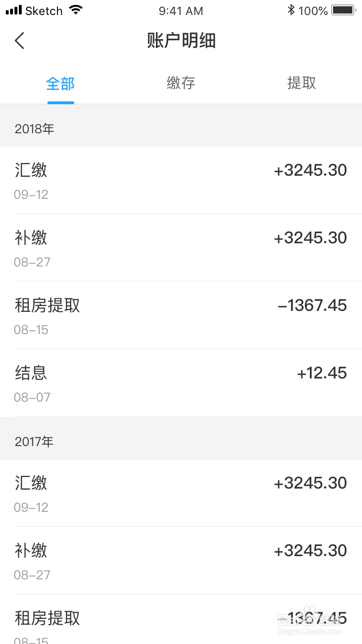
Task: Tap the Bluetooth status icon
Action: pyautogui.click(x=291, y=10)
